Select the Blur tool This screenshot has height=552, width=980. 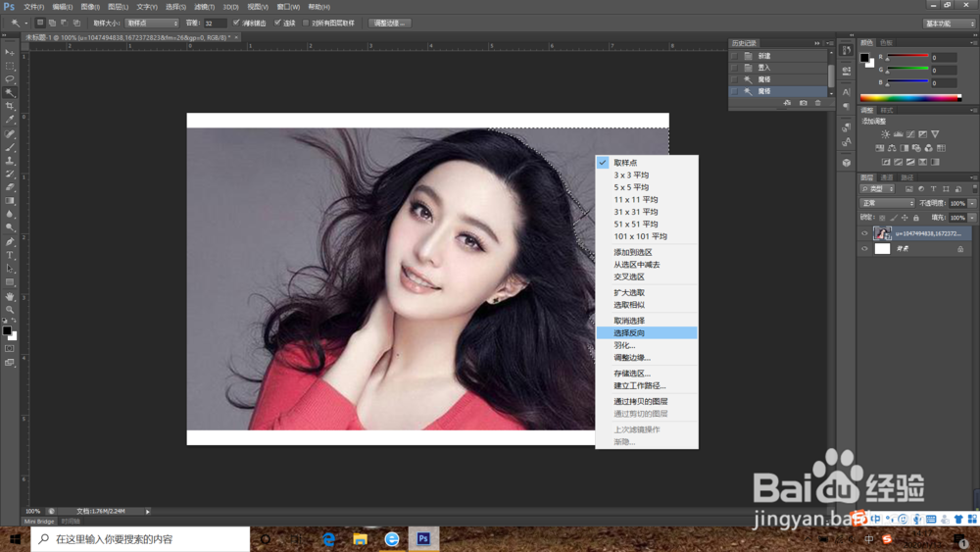pyautogui.click(x=10, y=215)
